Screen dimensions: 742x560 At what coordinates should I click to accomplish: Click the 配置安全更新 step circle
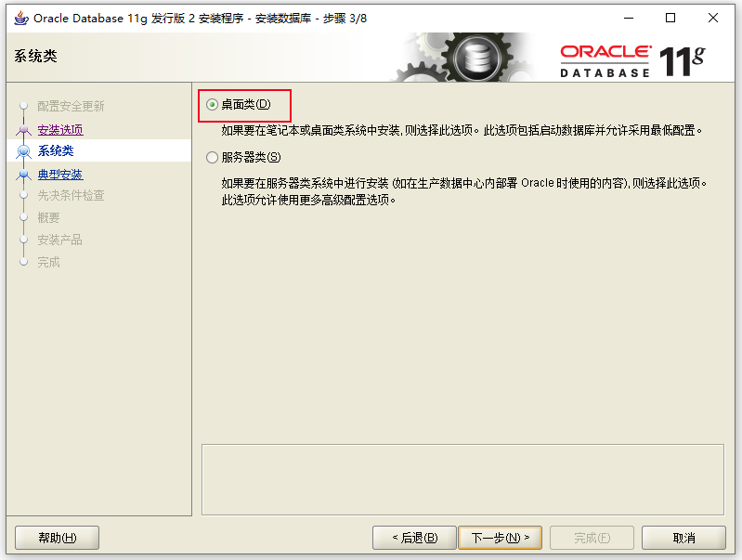(23, 106)
